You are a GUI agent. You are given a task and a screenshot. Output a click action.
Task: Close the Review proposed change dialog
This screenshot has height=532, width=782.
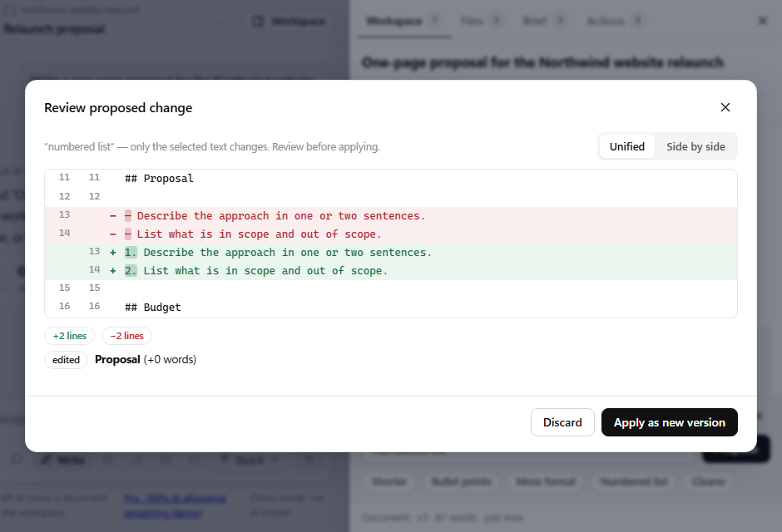(725, 107)
